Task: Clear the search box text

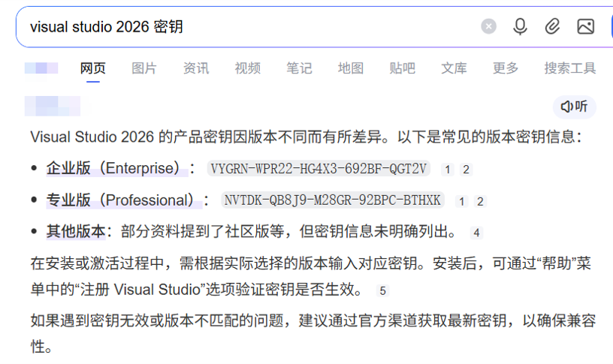Action: click(x=488, y=27)
